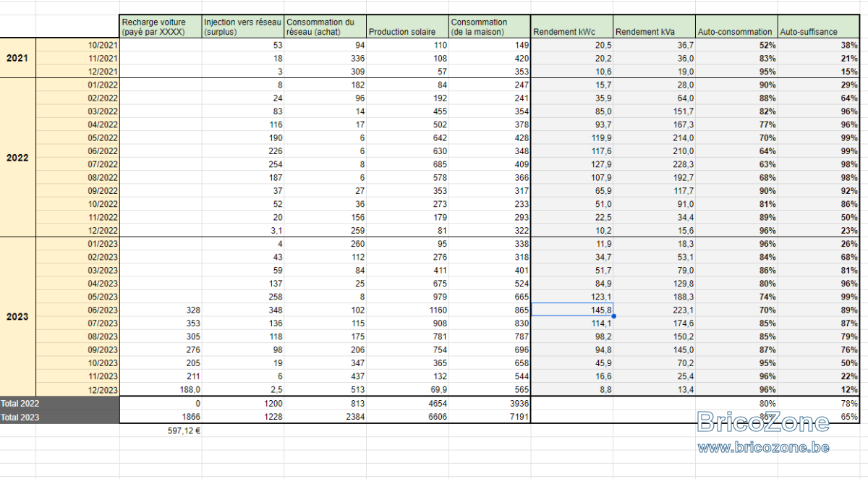Click the 3,1 injection cell for 12/2022
The width and height of the screenshot is (868, 479).
coord(243,230)
